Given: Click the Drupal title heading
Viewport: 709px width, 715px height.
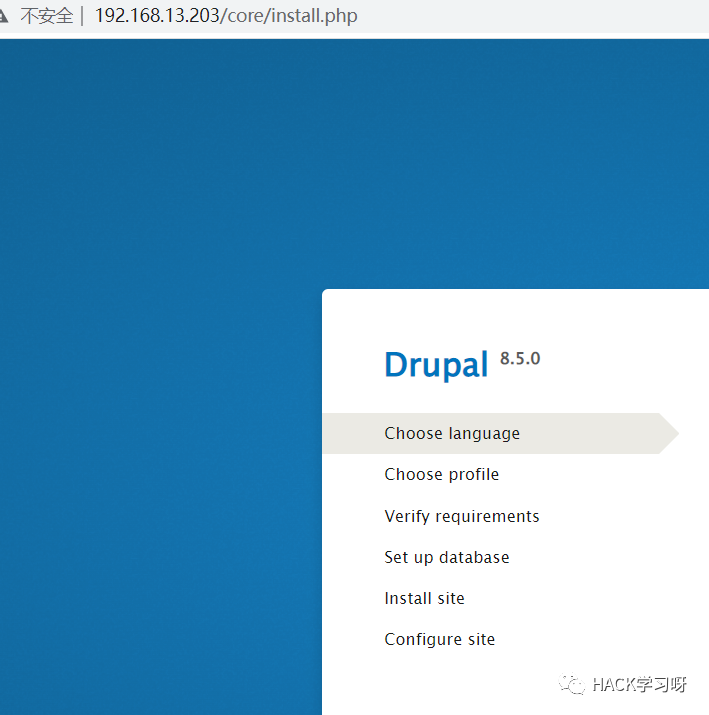Looking at the screenshot, I should 436,365.
